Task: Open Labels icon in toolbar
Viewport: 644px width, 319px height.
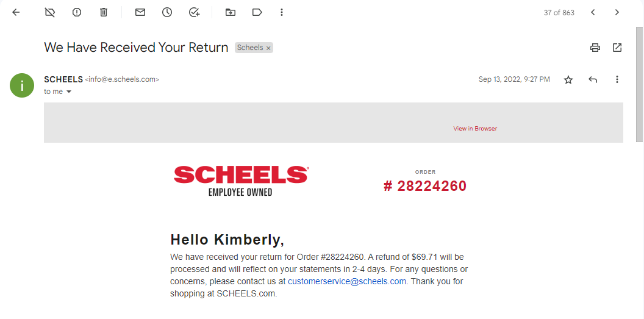Action: (257, 12)
